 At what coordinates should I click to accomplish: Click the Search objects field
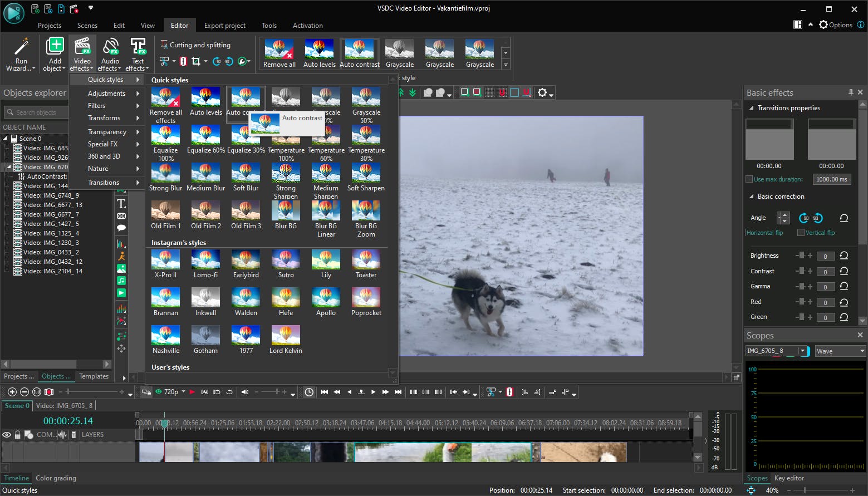37,112
